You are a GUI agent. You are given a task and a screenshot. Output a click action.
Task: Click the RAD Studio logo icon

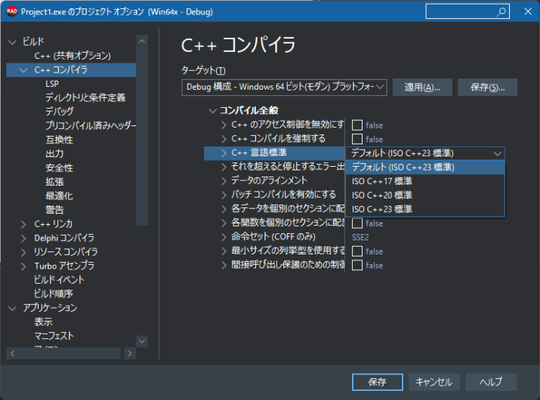pyautogui.click(x=12, y=11)
